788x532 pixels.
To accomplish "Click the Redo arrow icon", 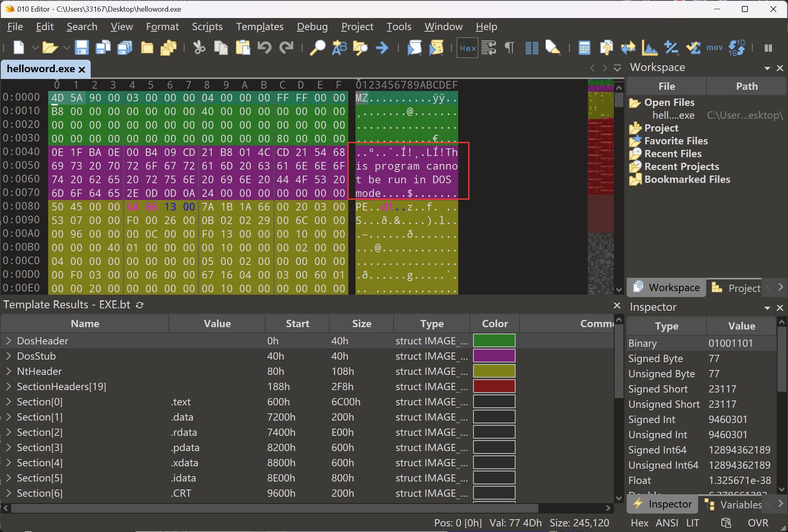I will pyautogui.click(x=286, y=48).
